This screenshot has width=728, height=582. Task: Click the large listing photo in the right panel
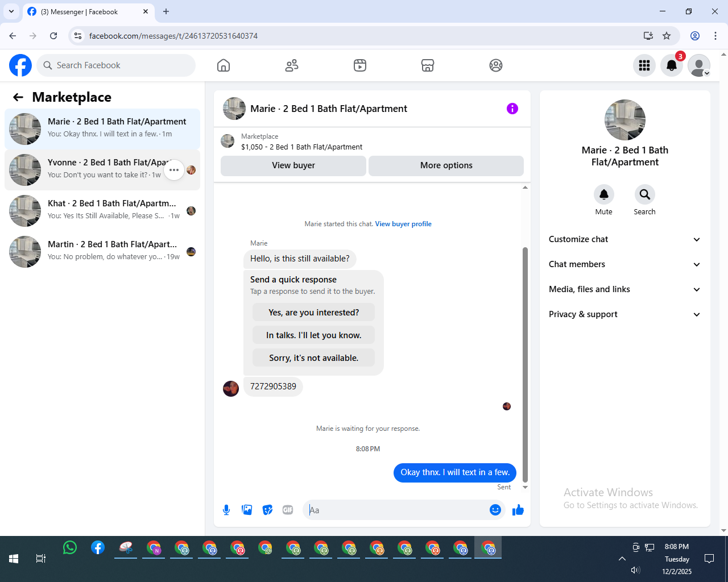click(x=625, y=120)
